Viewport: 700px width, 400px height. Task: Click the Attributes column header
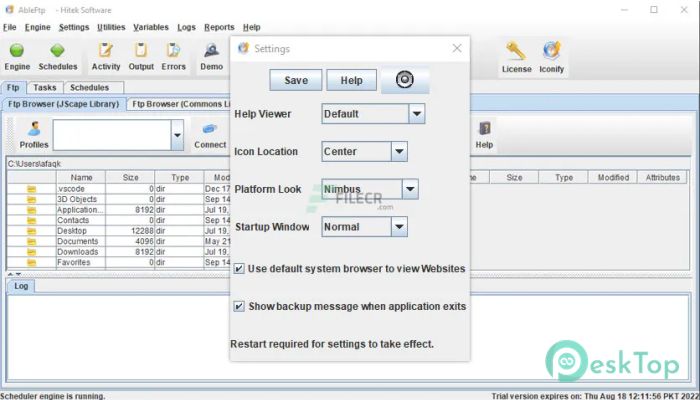pyautogui.click(x=662, y=177)
